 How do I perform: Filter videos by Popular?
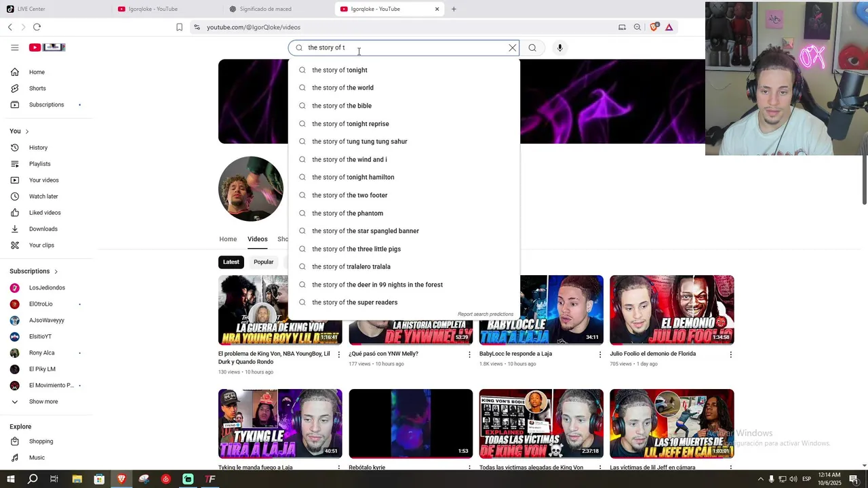pyautogui.click(x=264, y=262)
